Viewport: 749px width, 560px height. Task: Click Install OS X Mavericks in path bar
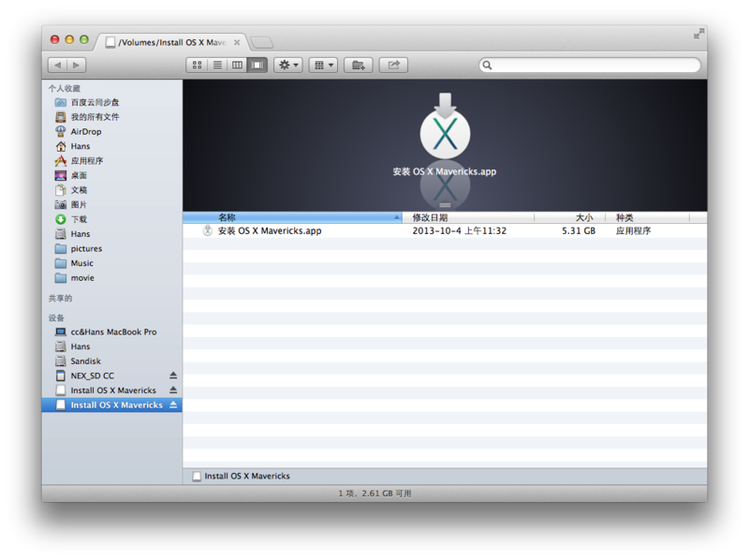tap(242, 477)
